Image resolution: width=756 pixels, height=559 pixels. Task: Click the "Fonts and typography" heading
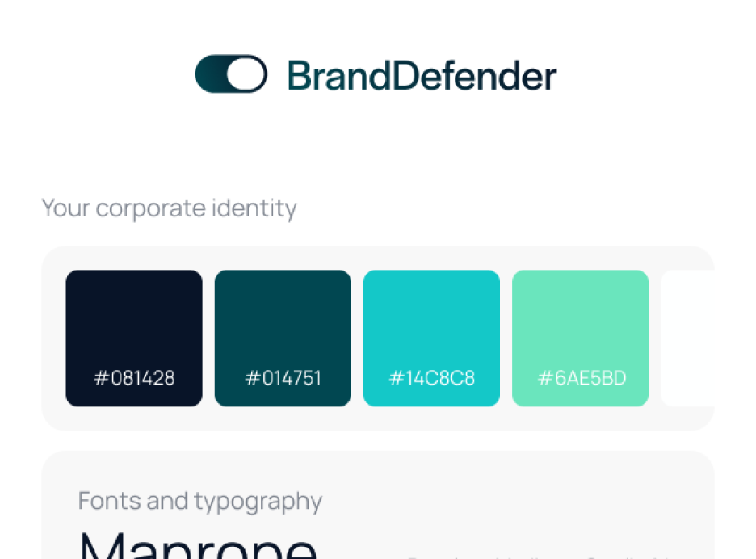coord(200,501)
